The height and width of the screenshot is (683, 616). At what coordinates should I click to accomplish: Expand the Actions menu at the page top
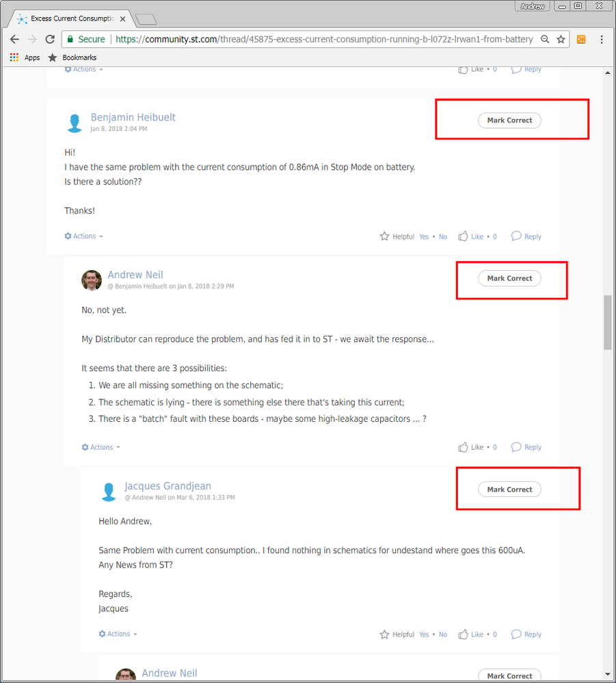coord(83,69)
